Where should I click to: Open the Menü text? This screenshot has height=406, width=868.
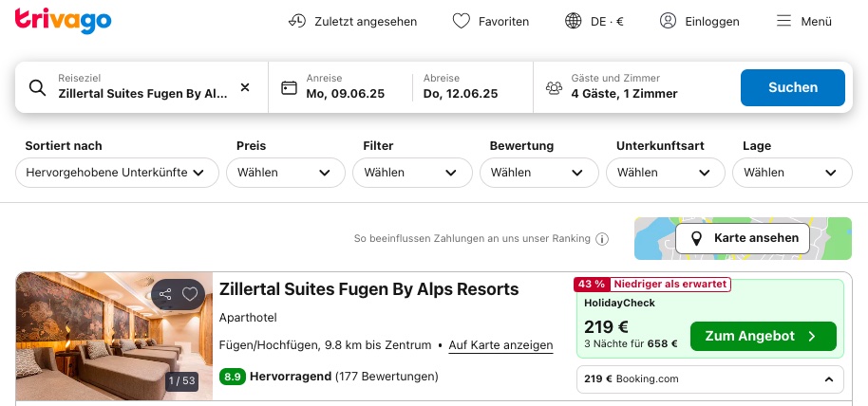(816, 22)
